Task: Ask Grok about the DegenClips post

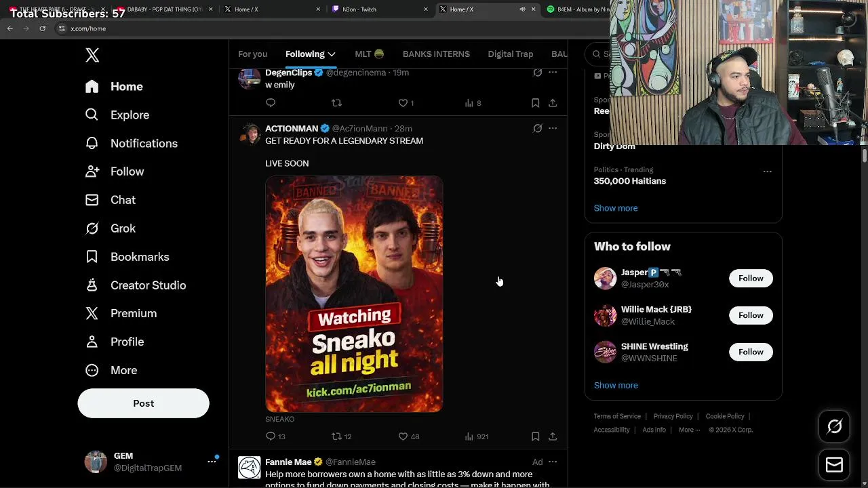Action: tap(538, 73)
